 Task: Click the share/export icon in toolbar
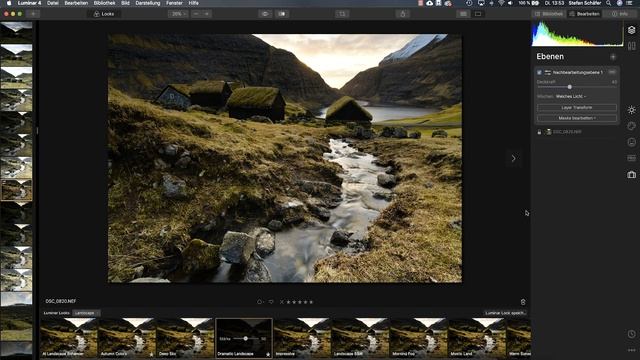402,14
